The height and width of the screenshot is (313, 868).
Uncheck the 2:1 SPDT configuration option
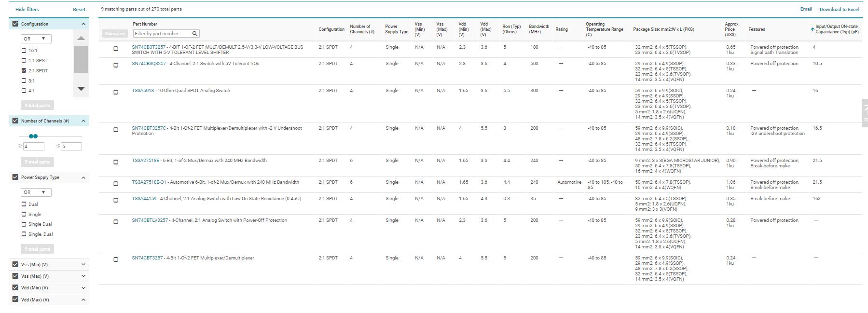point(24,70)
